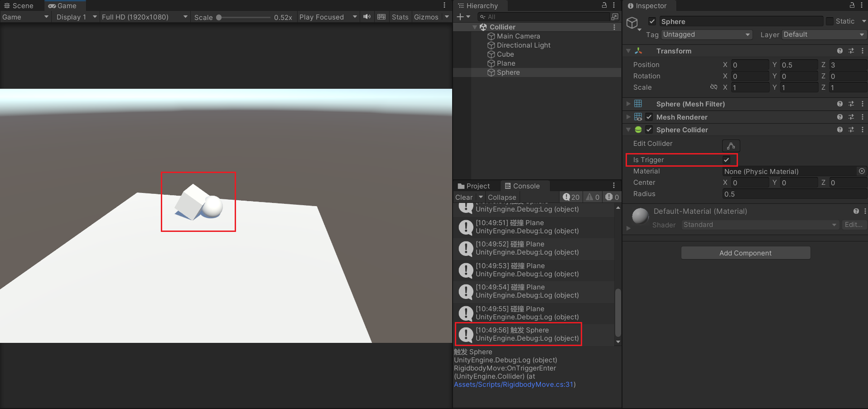Clear the console log
This screenshot has height=409, width=868.
coord(464,197)
